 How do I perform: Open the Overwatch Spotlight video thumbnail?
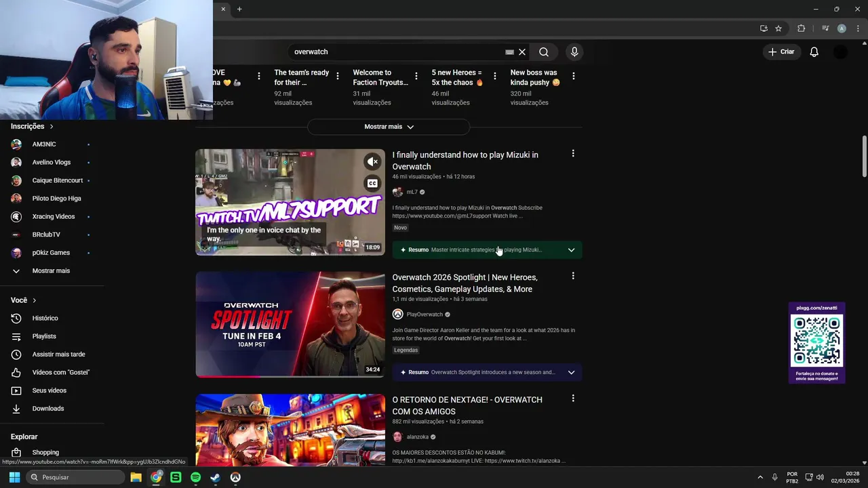click(x=290, y=324)
